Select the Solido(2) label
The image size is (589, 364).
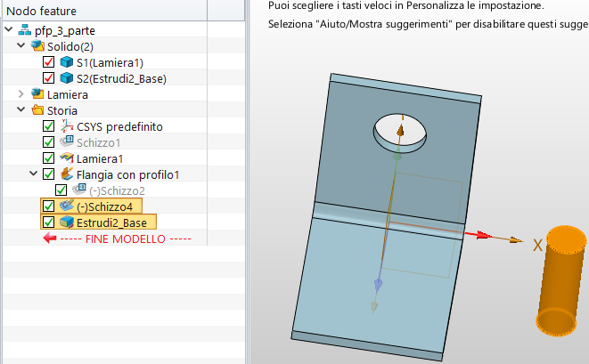point(70,46)
